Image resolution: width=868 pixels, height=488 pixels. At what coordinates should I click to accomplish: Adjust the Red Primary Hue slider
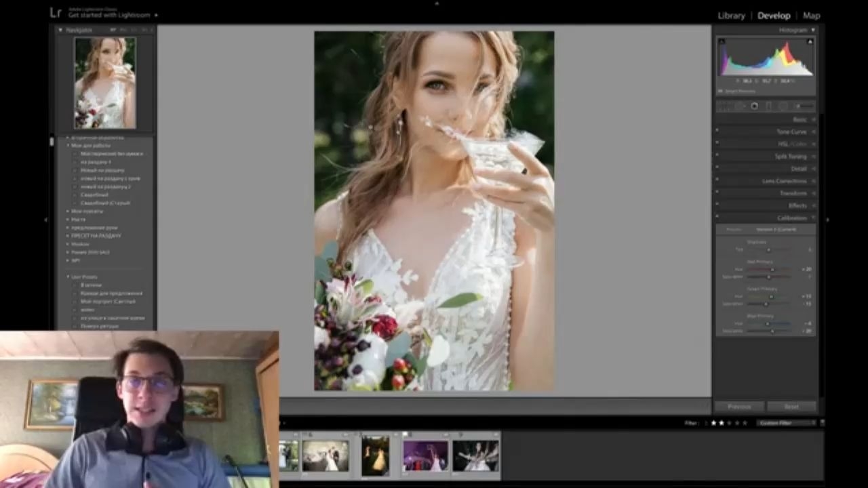coord(772,269)
